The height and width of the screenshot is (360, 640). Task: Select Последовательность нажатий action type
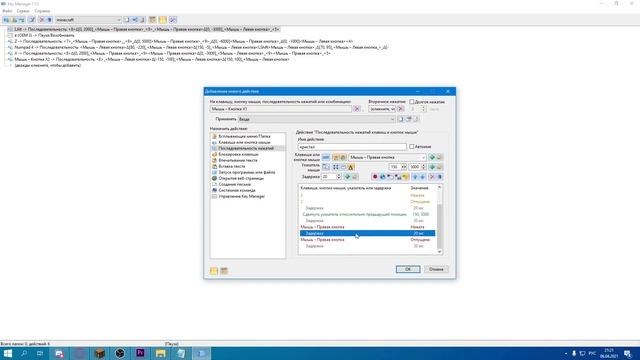pyautogui.click(x=246, y=148)
